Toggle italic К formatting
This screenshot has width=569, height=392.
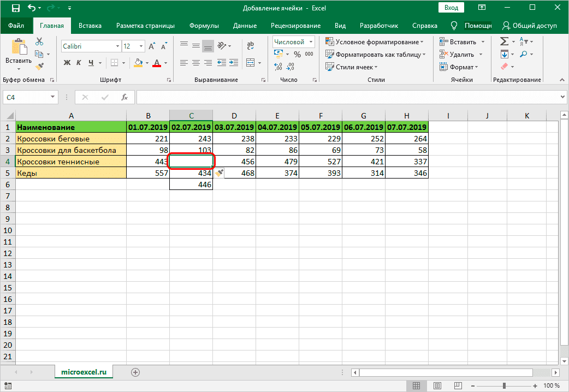[80, 63]
